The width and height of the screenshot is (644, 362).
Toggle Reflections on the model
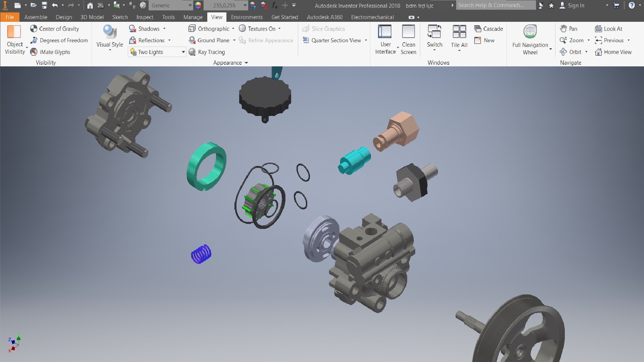point(147,40)
